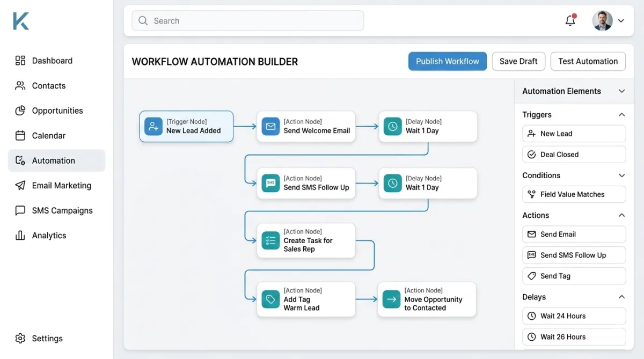Select the New Lead Added trigger node
Viewport: 644px width, 359px height.
tap(186, 126)
